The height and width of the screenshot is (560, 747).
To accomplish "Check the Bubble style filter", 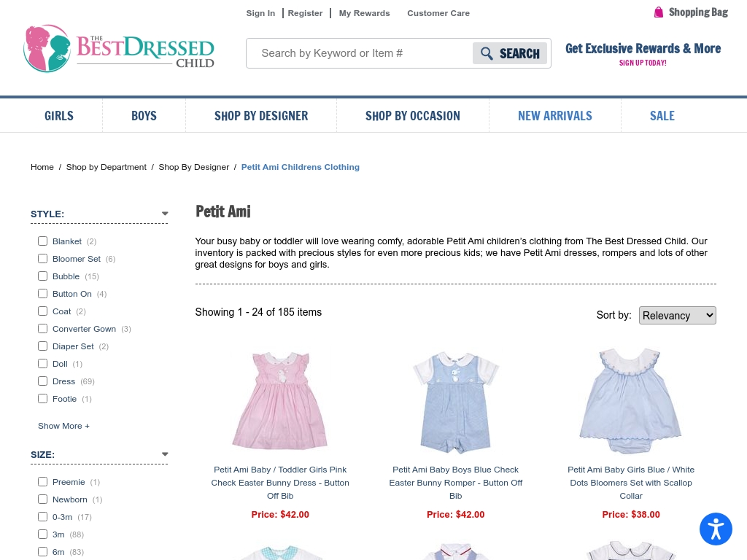I will [42, 276].
